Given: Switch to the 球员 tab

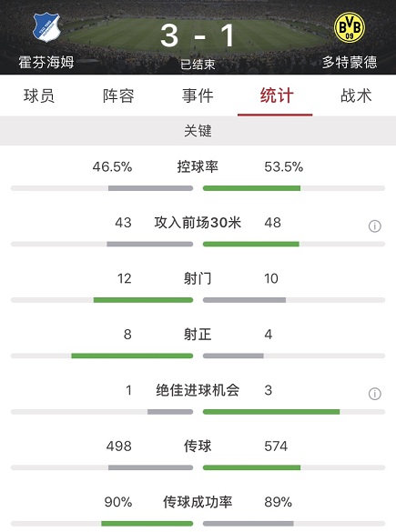Looking at the screenshot, I should tap(39, 95).
